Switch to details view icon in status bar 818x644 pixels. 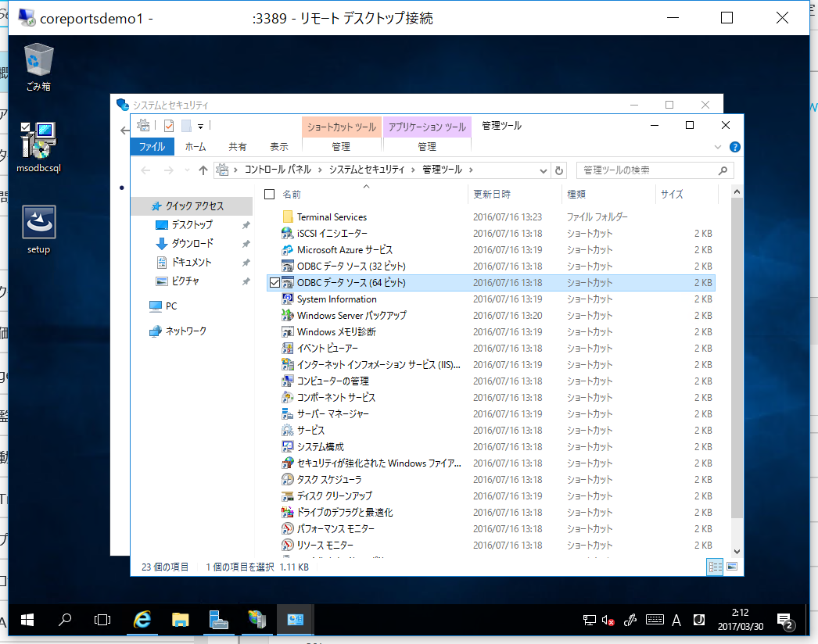715,567
